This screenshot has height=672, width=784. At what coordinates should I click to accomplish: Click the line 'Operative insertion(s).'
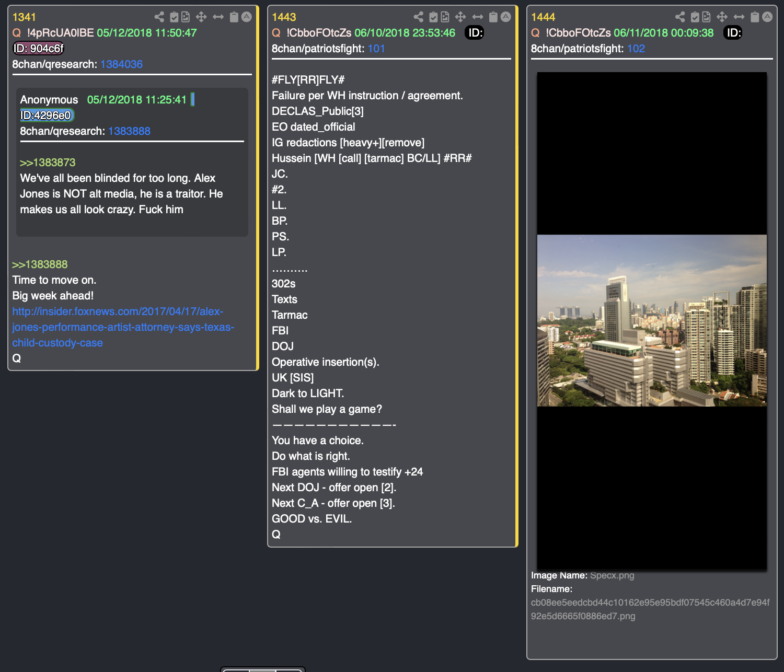[326, 362]
